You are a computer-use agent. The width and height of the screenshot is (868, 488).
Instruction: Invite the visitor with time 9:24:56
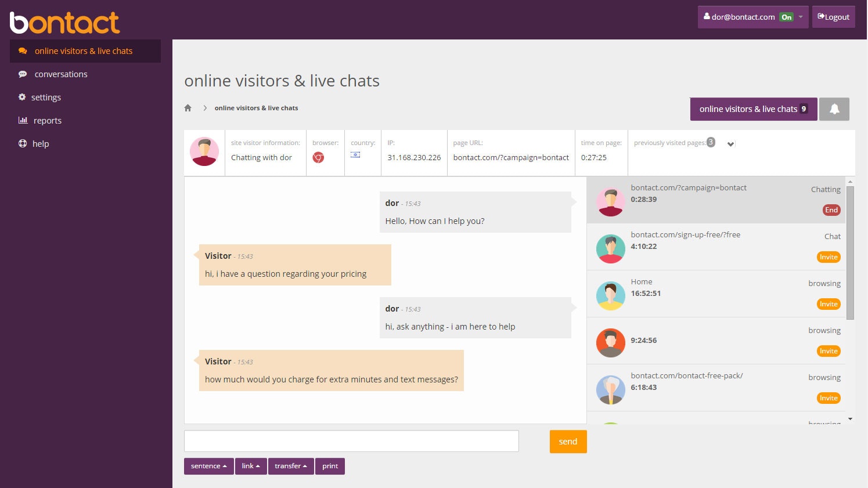point(829,351)
